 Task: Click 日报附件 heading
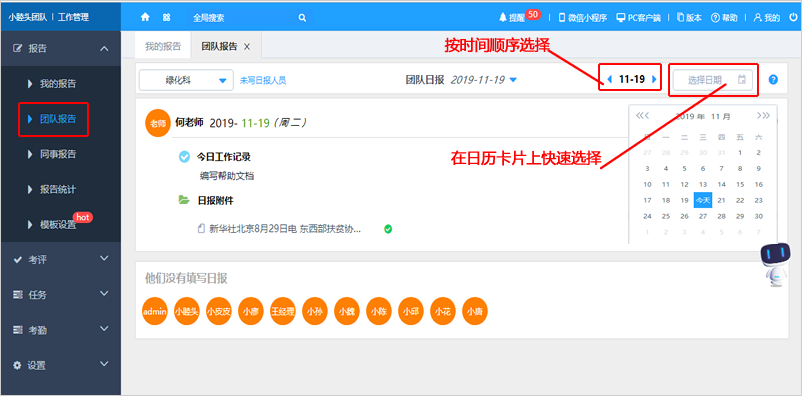coord(215,201)
